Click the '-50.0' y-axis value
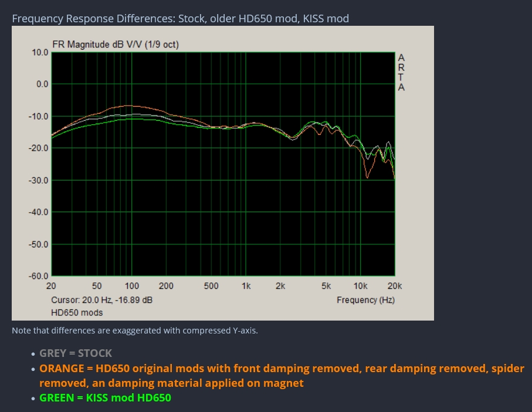 (x=38, y=244)
